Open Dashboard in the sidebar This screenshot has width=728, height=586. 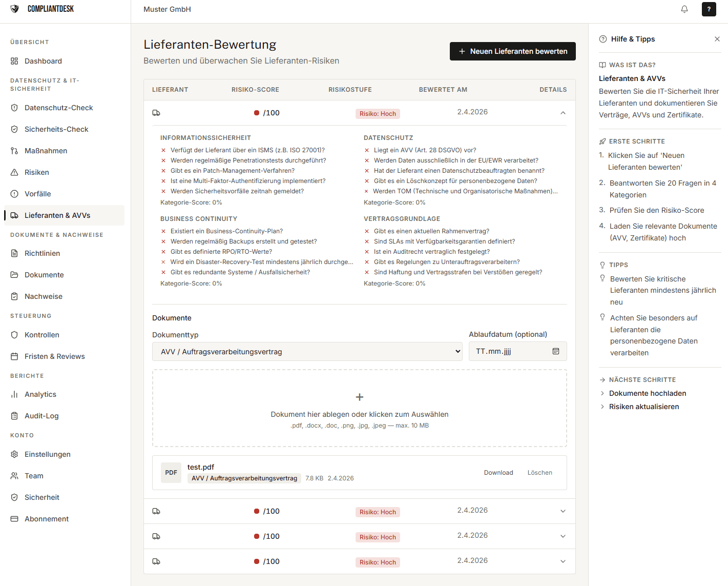(x=43, y=61)
